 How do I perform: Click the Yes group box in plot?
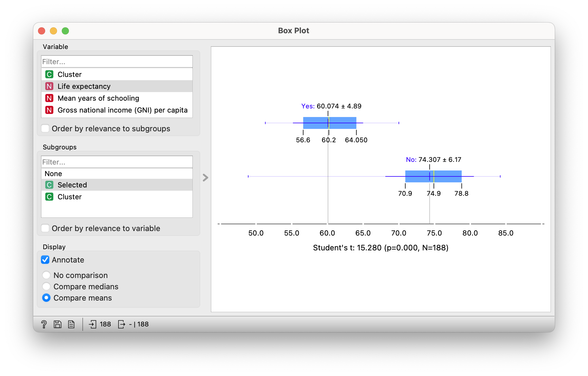pos(330,123)
